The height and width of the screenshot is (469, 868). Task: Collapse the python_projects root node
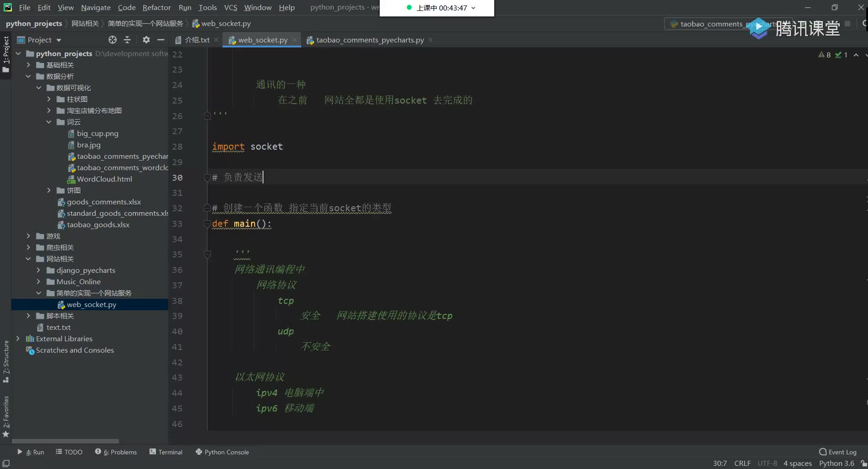coord(18,53)
